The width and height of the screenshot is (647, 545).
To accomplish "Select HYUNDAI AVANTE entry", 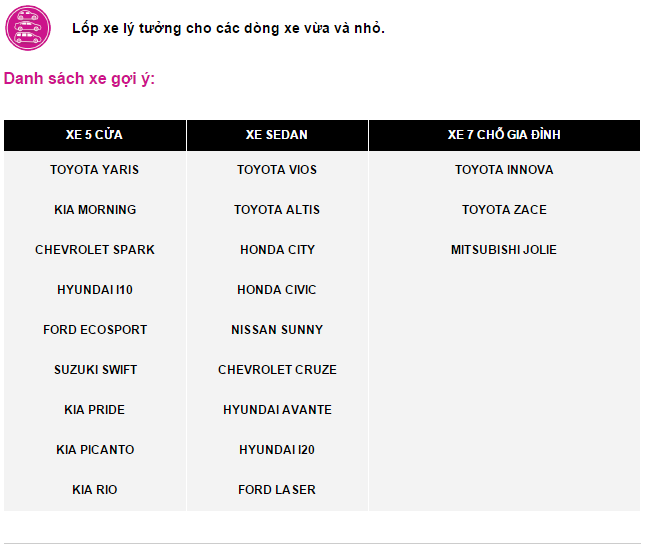I will (x=277, y=410).
